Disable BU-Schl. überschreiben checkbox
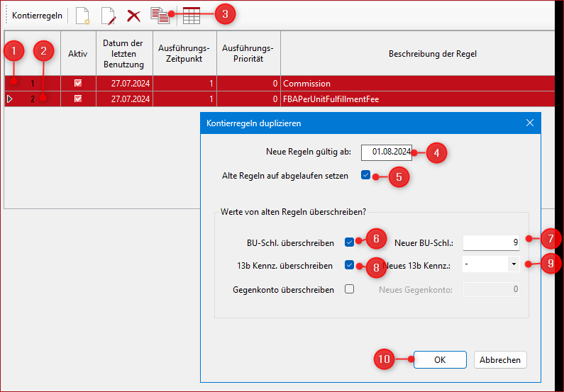 tap(349, 242)
